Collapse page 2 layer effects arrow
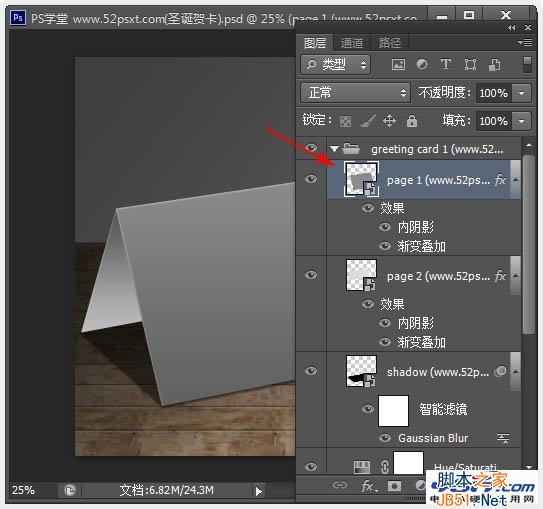Screen dimensions: 543x509 [516, 276]
